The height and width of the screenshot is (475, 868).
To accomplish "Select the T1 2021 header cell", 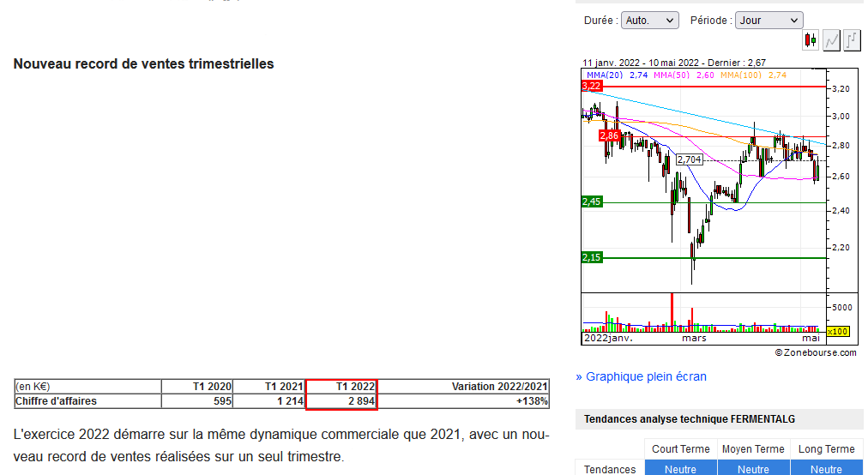I will [269, 387].
